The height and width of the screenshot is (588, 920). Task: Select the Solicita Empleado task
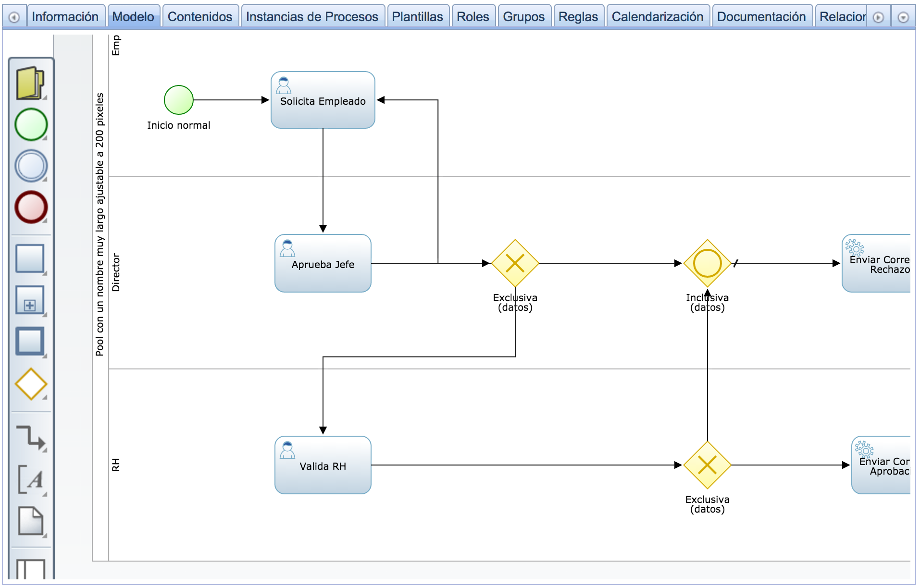pos(323,100)
